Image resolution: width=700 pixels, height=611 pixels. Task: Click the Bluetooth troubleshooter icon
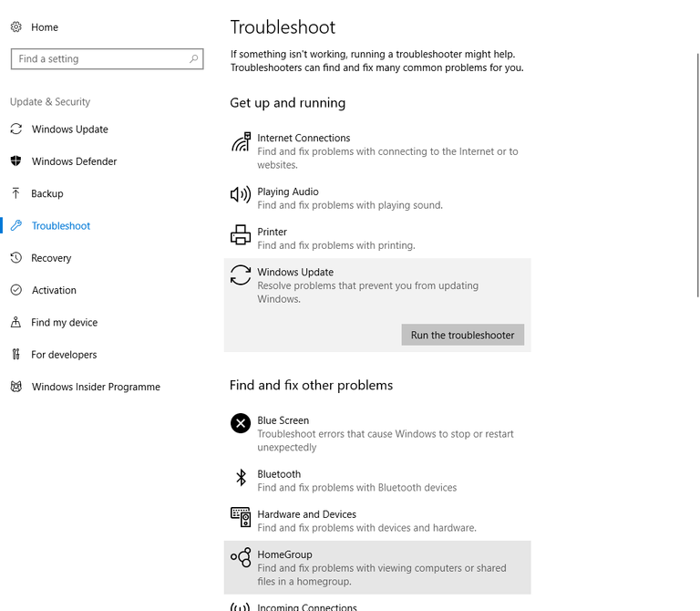(241, 477)
